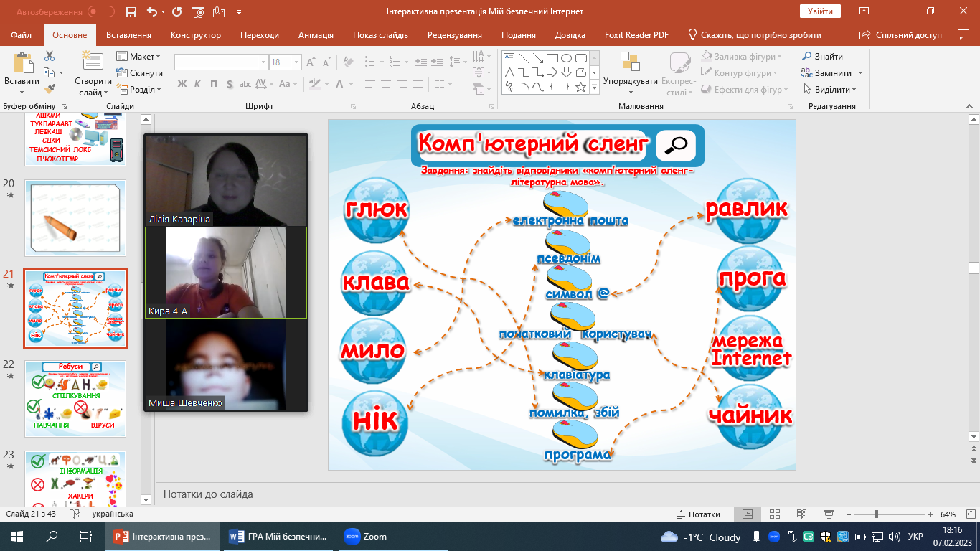Toggle the AutoSave (Автозбереження) switch

point(101,11)
